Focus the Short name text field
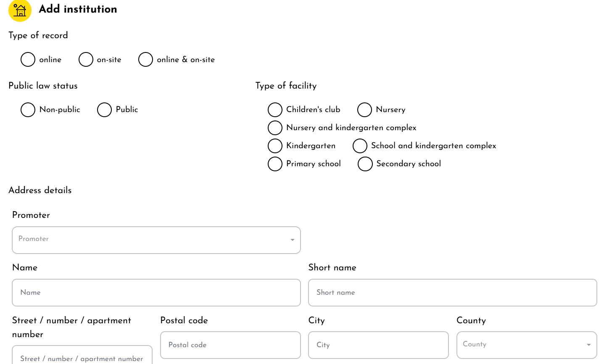604x364 pixels. click(x=452, y=293)
